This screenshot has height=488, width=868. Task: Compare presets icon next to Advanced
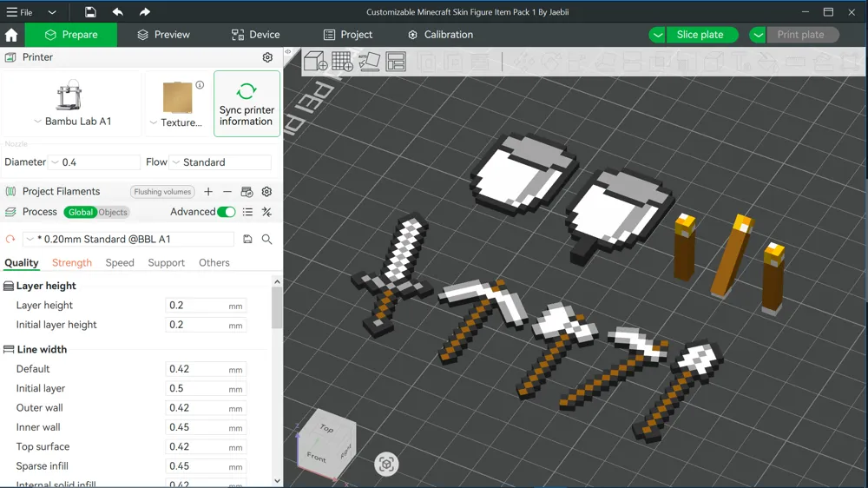[x=266, y=212]
